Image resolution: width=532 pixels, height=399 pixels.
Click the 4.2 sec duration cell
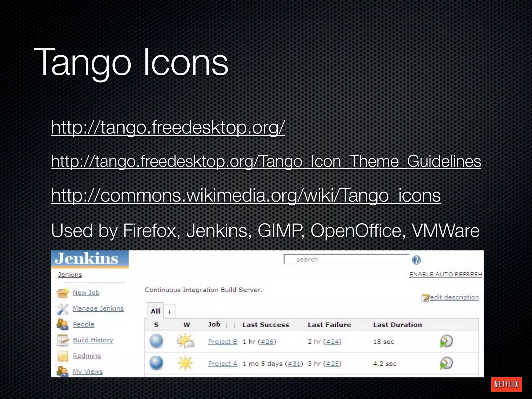click(x=385, y=363)
